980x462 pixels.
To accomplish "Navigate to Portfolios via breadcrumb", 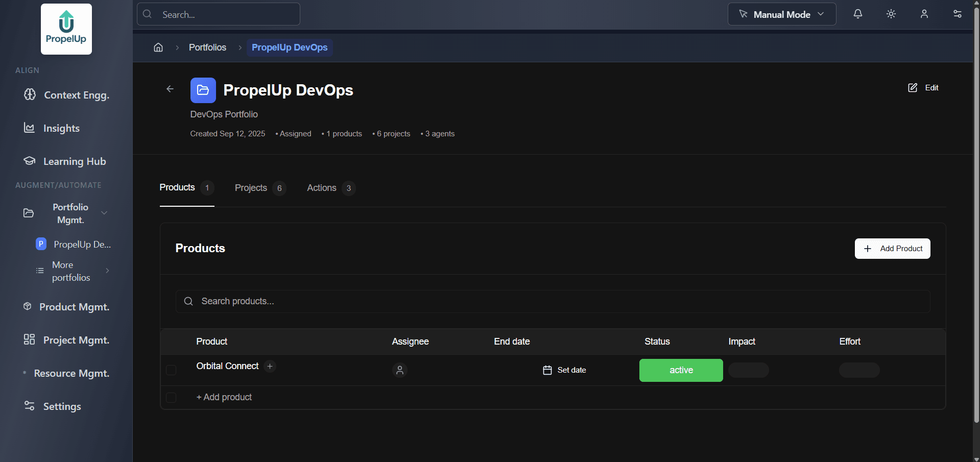I will [207, 47].
